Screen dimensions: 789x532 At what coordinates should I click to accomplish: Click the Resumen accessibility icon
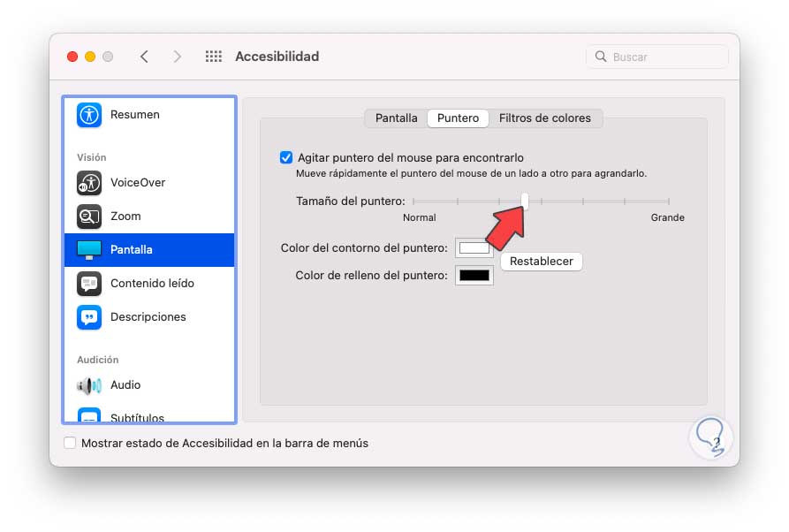tap(89, 115)
